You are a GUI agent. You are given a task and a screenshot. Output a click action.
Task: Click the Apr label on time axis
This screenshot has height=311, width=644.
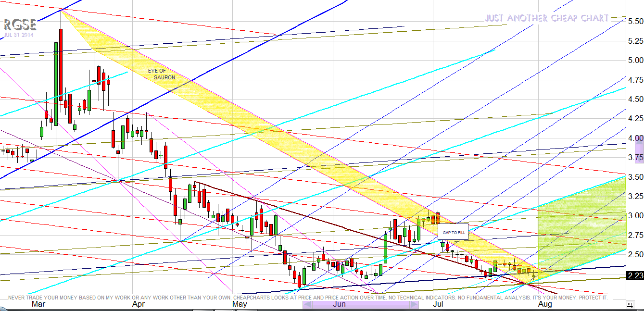coord(139,304)
